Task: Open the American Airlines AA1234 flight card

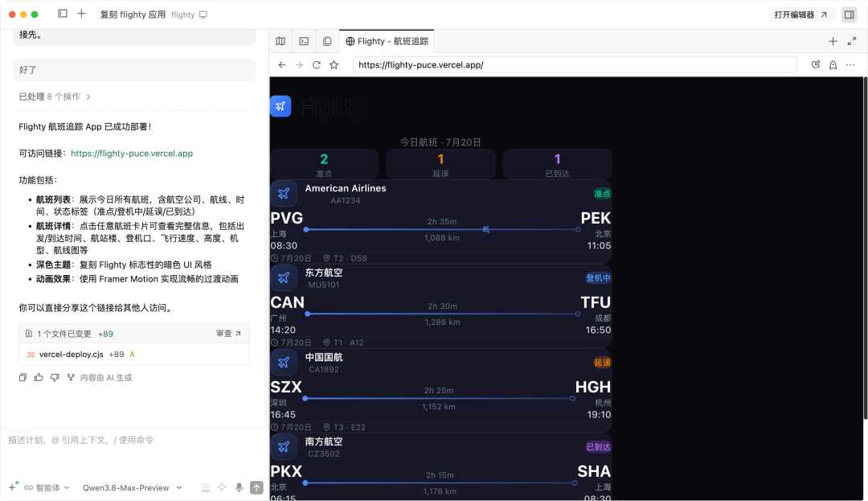Action: tap(441, 222)
